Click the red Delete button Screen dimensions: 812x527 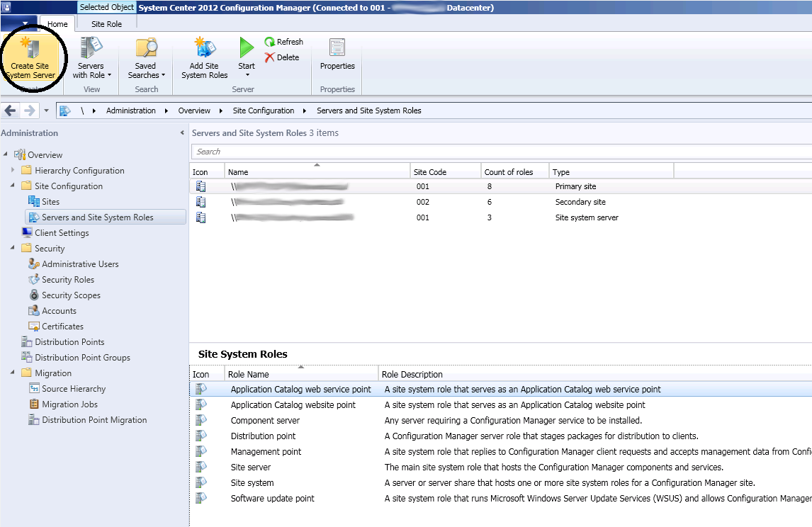pos(282,57)
